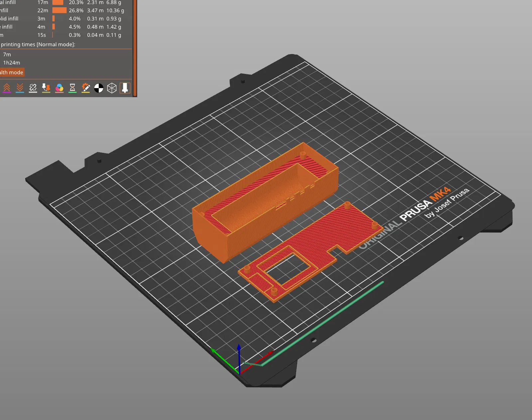Click the '17m' time value in the legend
The height and width of the screenshot is (420, 532).
(43, 2)
